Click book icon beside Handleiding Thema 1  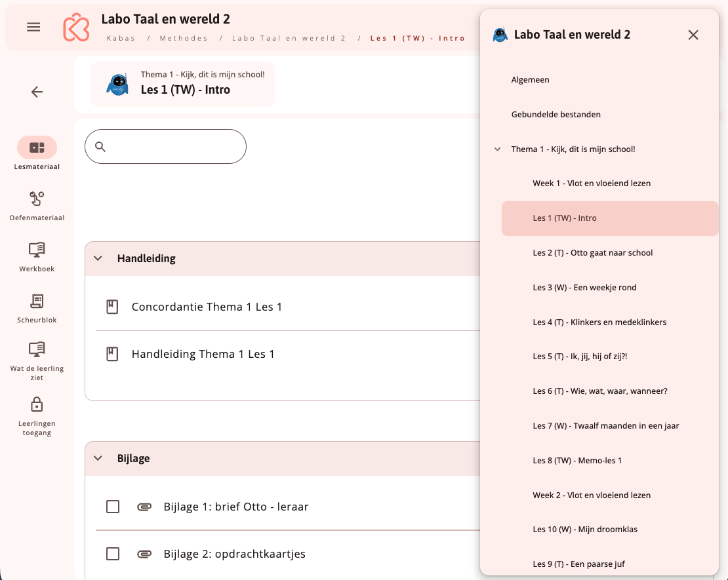tap(112, 354)
